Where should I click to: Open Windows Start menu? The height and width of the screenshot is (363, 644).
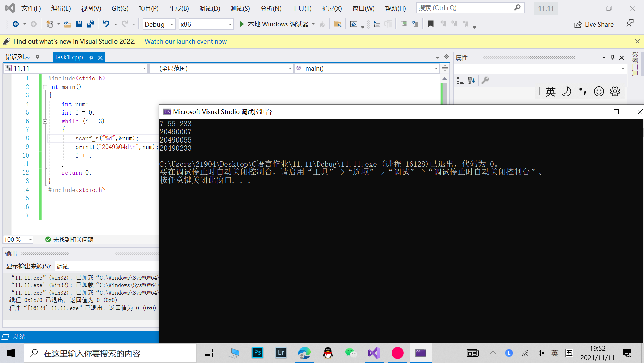click(11, 353)
